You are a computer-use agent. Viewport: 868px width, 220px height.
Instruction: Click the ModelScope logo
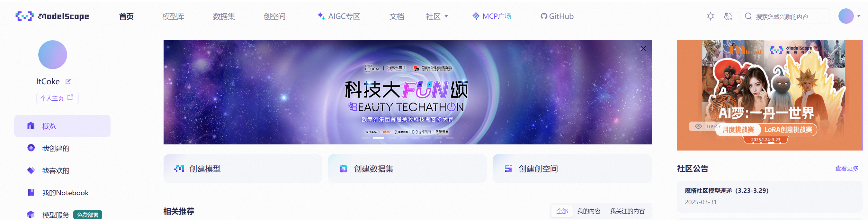(52, 16)
